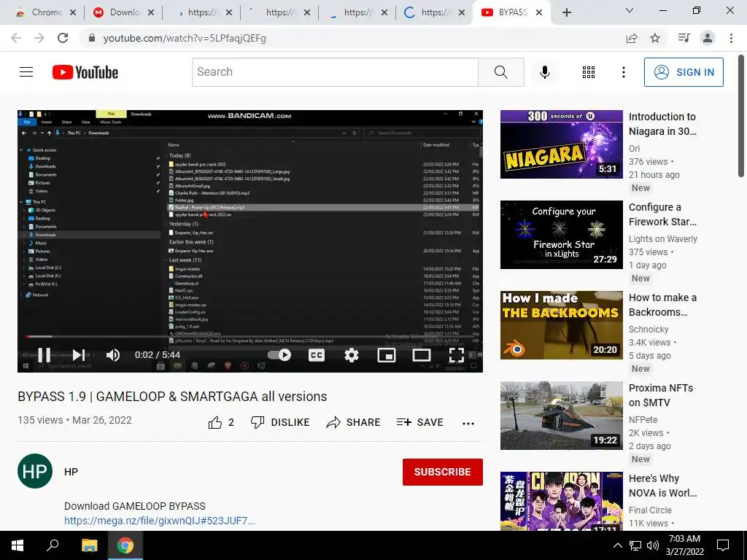Subscribe to the HP channel

pos(443,472)
